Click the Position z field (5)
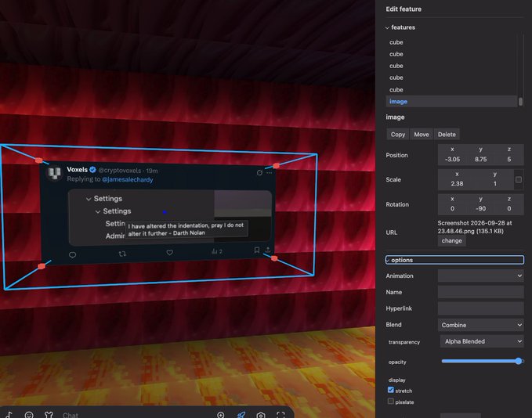This screenshot has width=532, height=418. coord(509,159)
